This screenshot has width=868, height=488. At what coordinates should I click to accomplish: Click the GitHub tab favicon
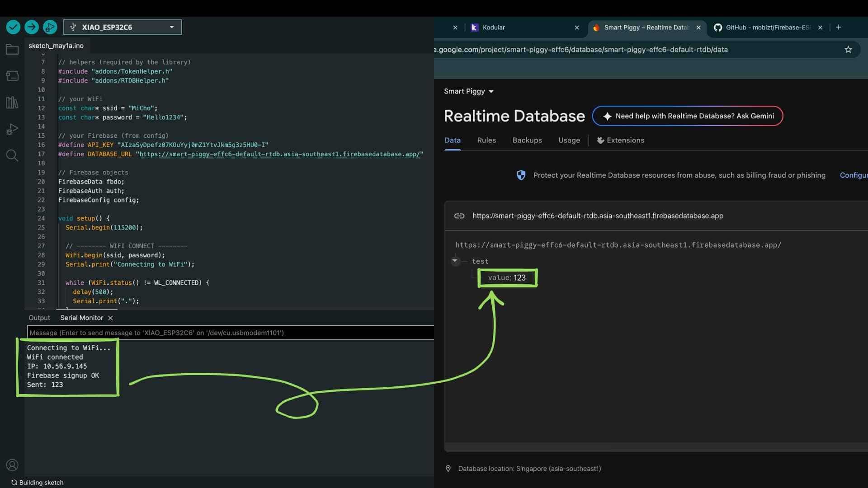[x=717, y=28]
